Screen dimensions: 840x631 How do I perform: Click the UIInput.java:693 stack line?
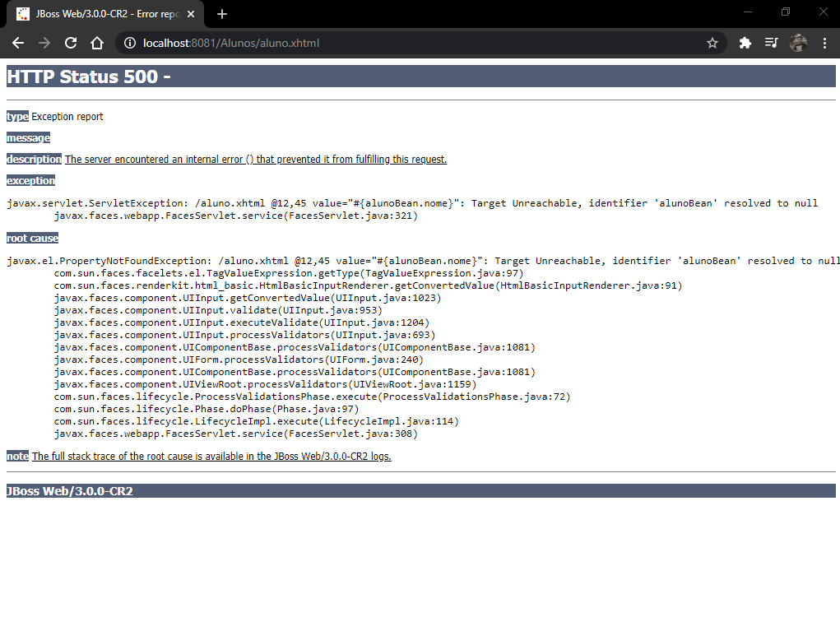244,335
